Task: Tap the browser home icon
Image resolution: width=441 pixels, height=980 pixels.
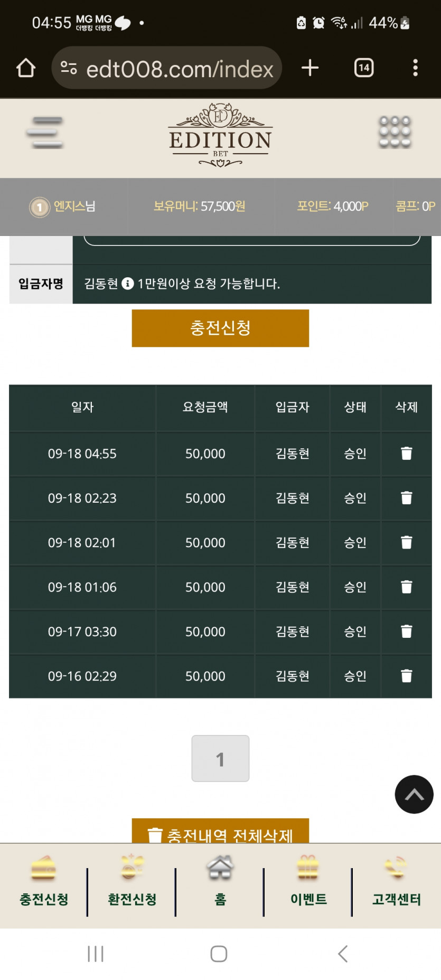Action: [x=26, y=68]
